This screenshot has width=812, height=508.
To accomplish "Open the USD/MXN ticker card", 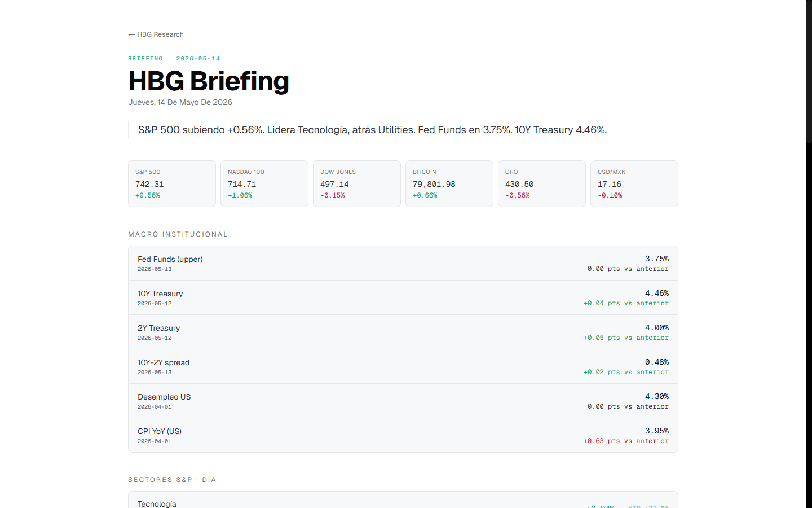I will pos(634,183).
